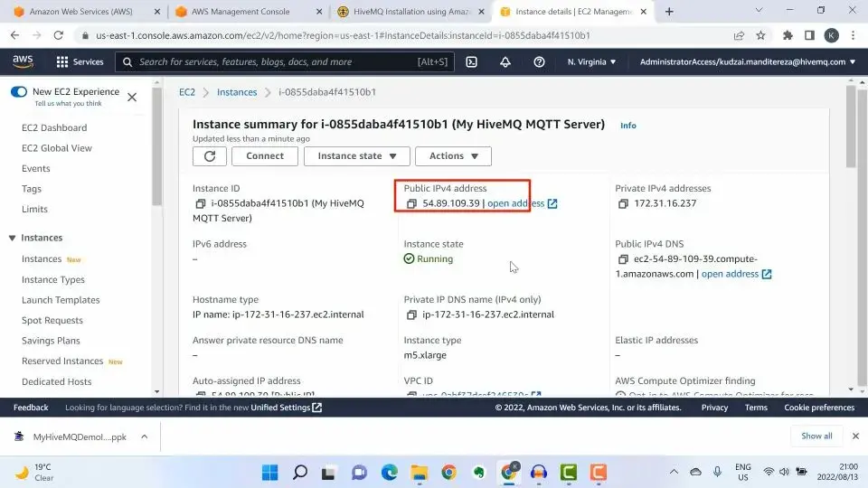This screenshot has width=868, height=488.
Task: Click the AWS services search field
Action: click(x=285, y=62)
